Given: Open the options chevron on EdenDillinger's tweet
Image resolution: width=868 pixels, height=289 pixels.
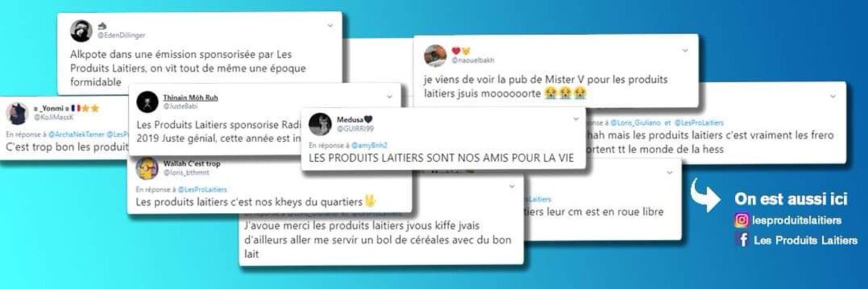Looking at the screenshot, I should 330,25.
